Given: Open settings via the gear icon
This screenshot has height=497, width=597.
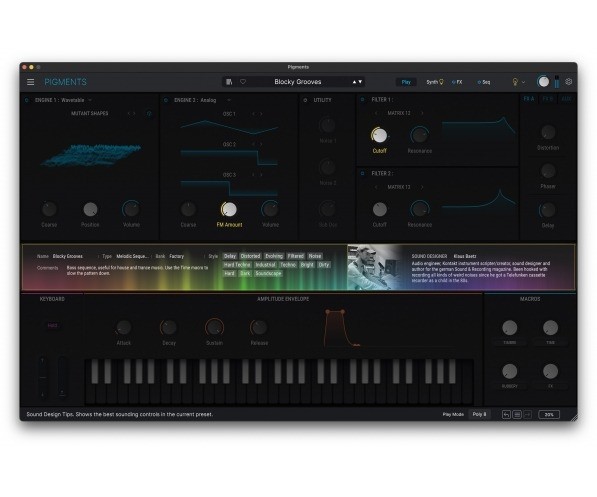Looking at the screenshot, I should tap(569, 82).
